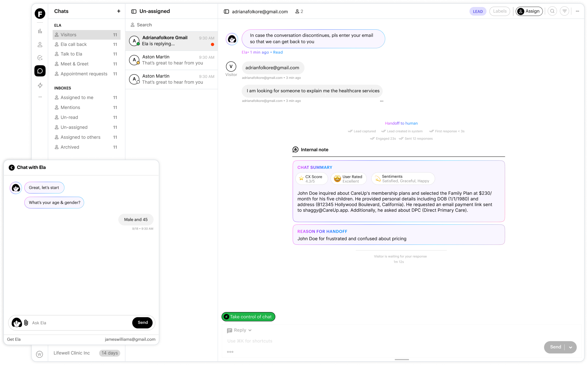Click Take control of chat
Viewport: 588px width, 365px height.
(248, 317)
